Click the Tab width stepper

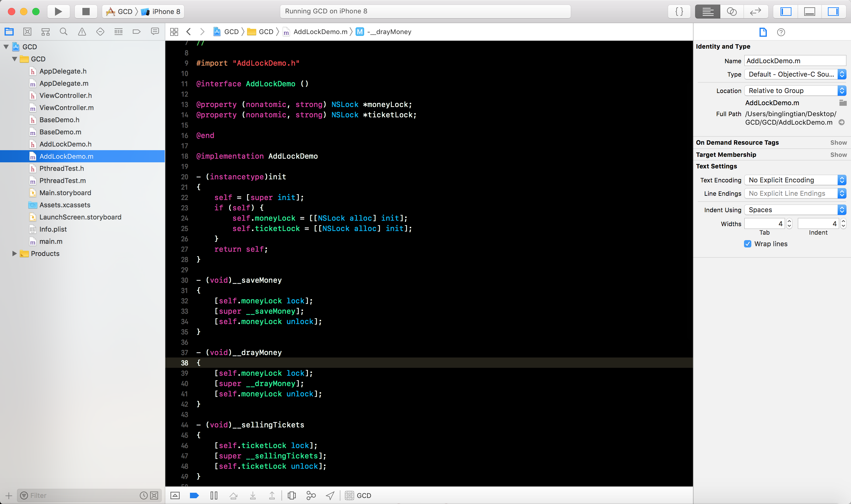click(x=789, y=223)
